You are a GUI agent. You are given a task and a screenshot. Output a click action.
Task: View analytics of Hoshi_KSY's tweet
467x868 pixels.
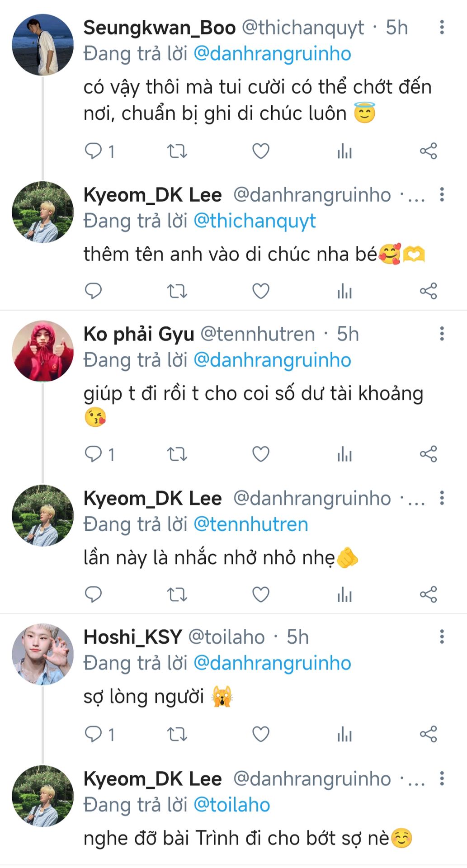344,735
